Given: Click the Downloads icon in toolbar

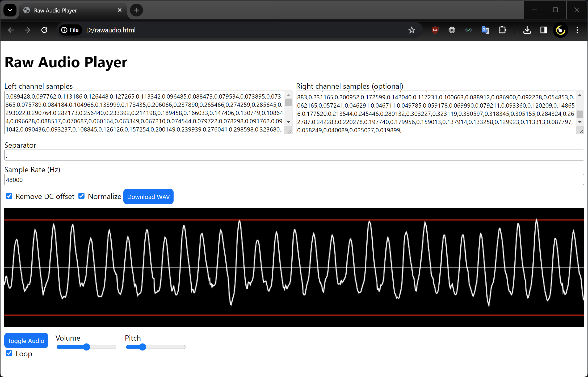Looking at the screenshot, I should 527,30.
